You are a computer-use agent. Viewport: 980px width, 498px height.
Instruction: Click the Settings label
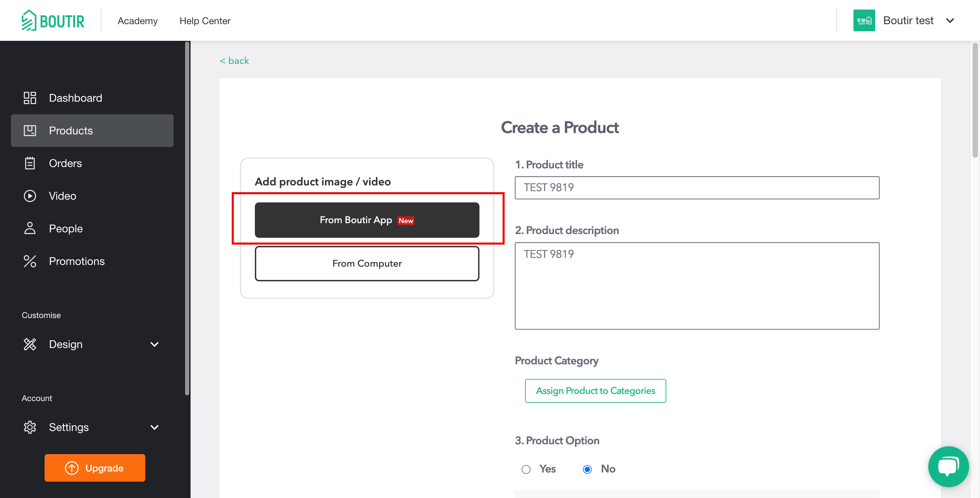(x=69, y=427)
